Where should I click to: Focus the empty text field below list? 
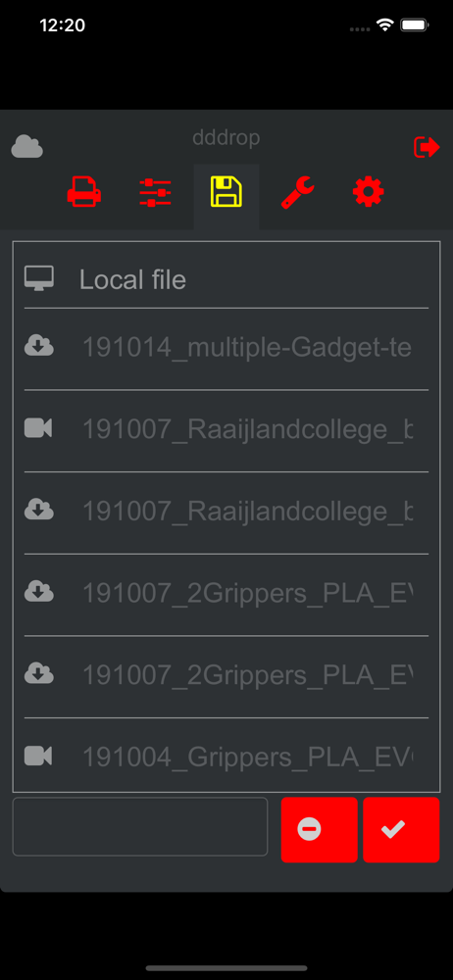140,827
